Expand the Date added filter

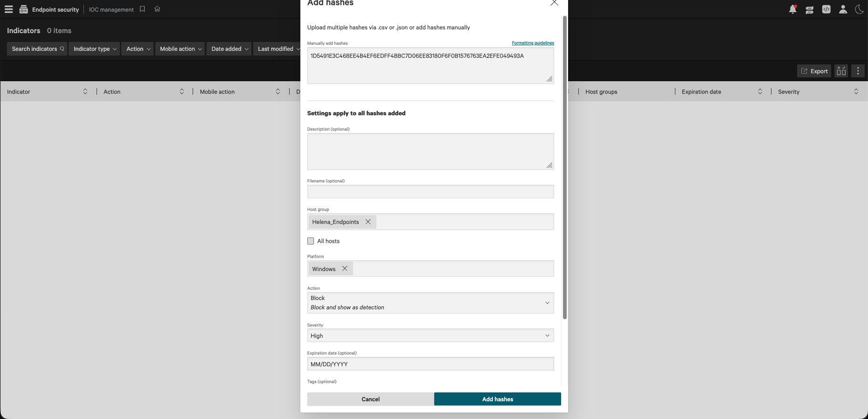click(x=229, y=49)
